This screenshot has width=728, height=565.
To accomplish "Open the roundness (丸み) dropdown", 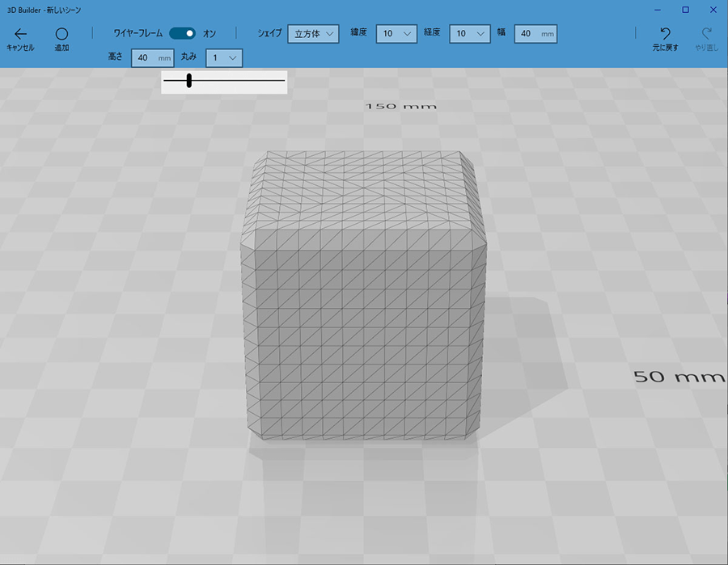I will coord(224,58).
